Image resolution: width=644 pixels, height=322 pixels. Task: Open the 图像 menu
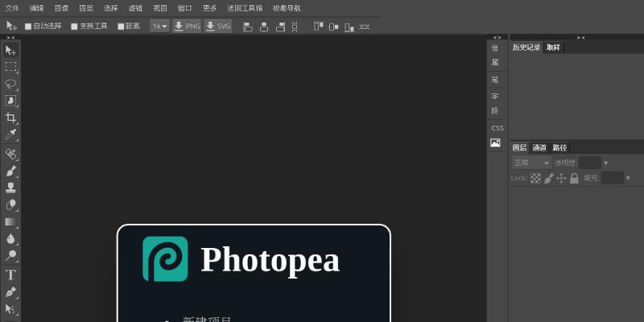click(61, 8)
